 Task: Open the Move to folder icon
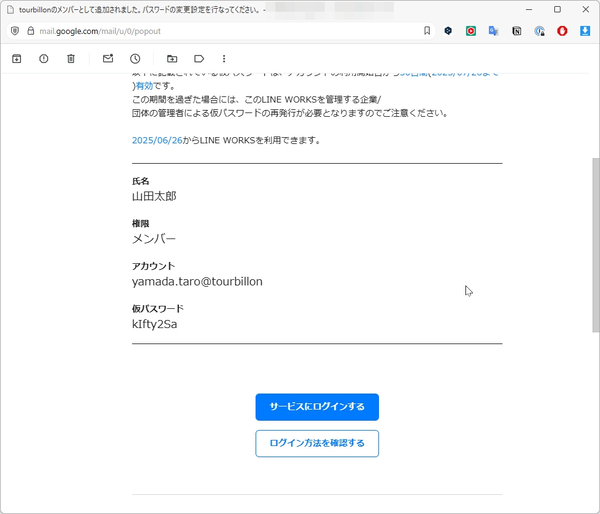(x=172, y=59)
